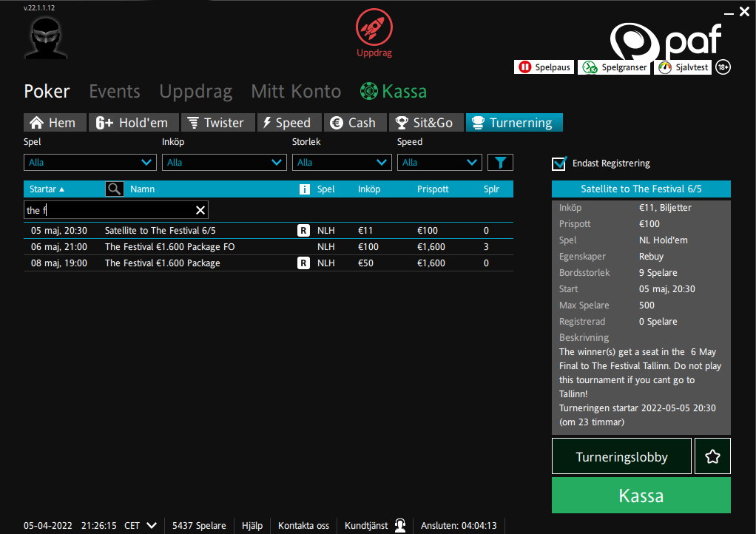
Task: Switch to the Speed tab
Action: coord(288,123)
